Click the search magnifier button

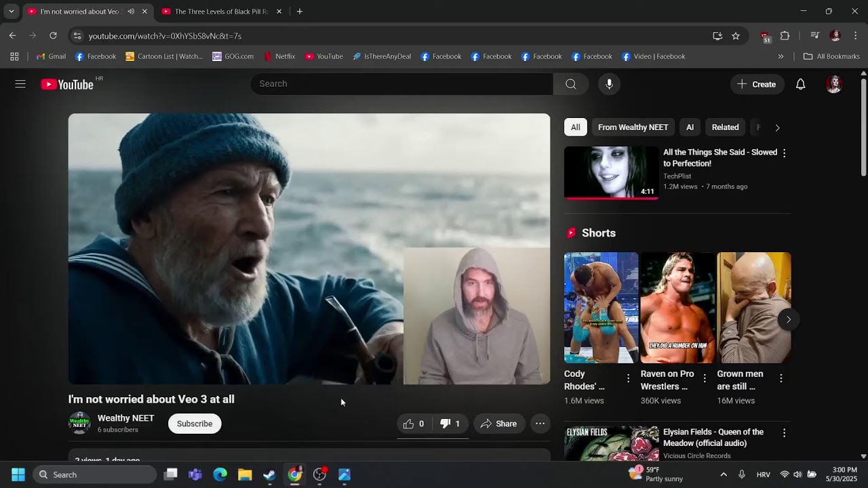pos(570,84)
